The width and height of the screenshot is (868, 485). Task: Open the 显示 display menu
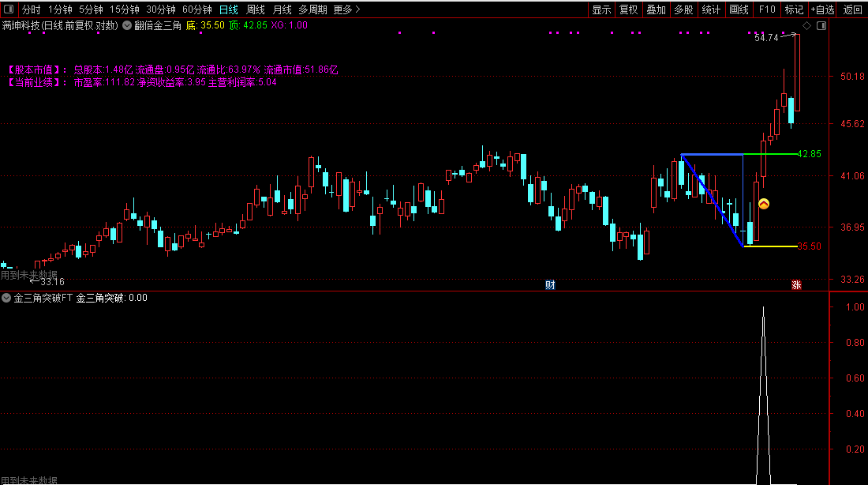[601, 9]
